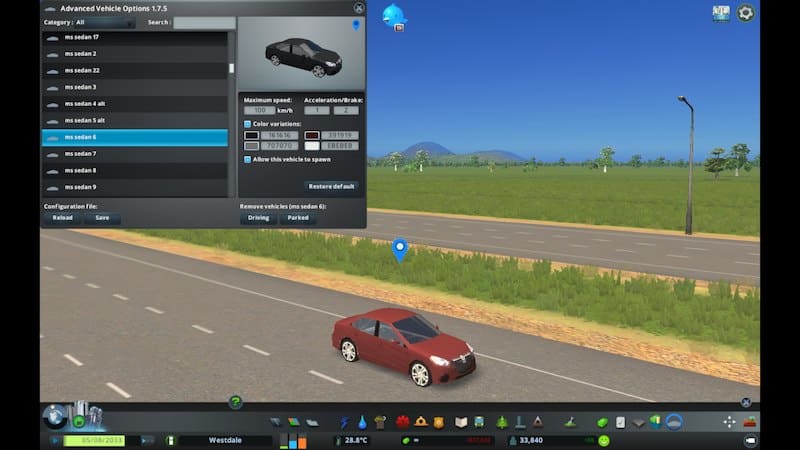This screenshot has height=450, width=800.
Task: Click the Save configuration button
Action: (x=102, y=218)
